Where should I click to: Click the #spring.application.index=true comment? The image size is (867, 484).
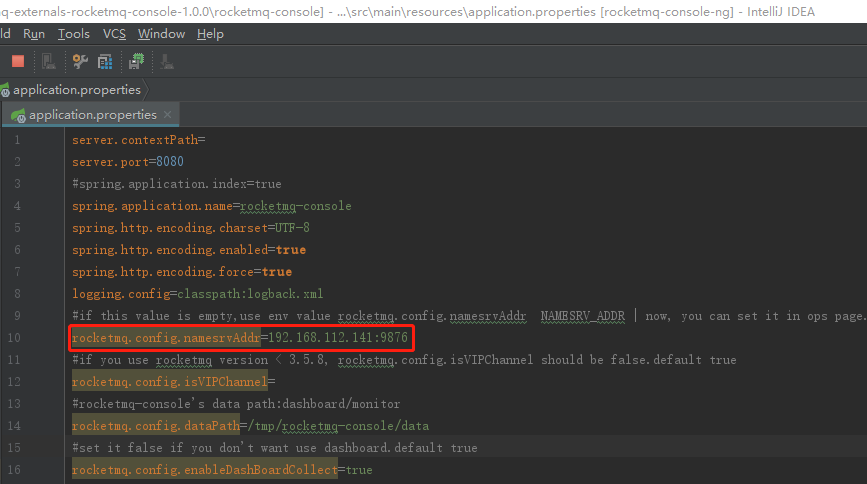point(177,184)
